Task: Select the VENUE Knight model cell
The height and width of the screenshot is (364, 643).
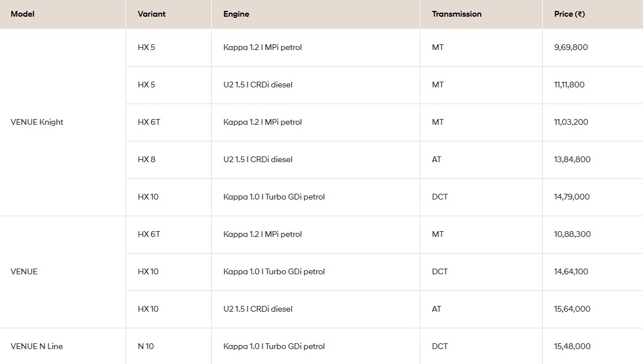Action: pos(37,122)
